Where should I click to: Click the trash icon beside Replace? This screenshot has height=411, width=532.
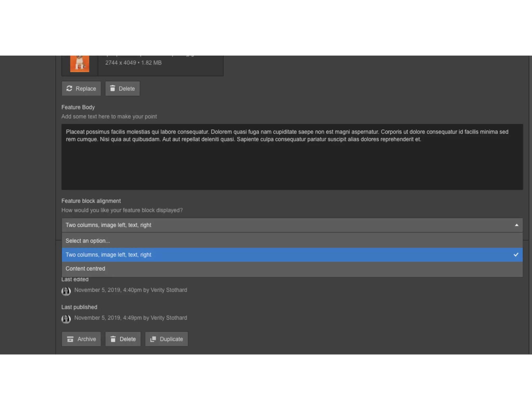pos(112,89)
